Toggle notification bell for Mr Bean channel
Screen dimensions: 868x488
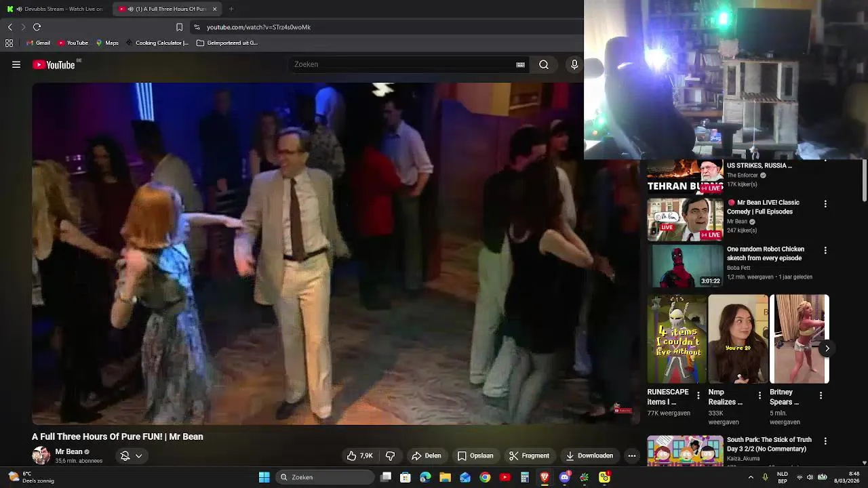(125, 456)
